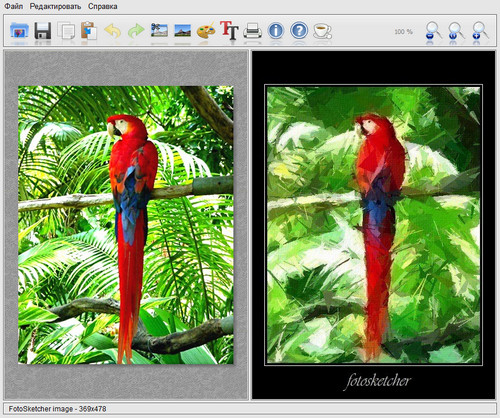Open help via the blue question mark icon
Screen dimensions: 500x418
click(299, 31)
